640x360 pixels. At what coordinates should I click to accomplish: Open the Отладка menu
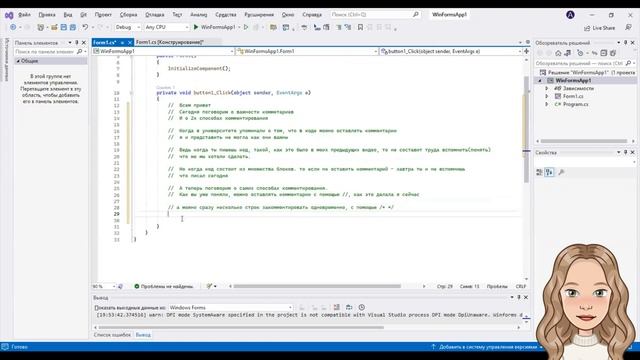(155, 15)
